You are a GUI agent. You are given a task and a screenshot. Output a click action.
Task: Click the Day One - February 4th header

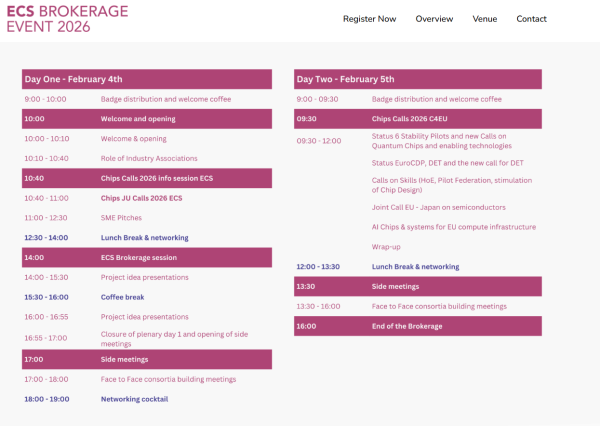[x=146, y=79]
